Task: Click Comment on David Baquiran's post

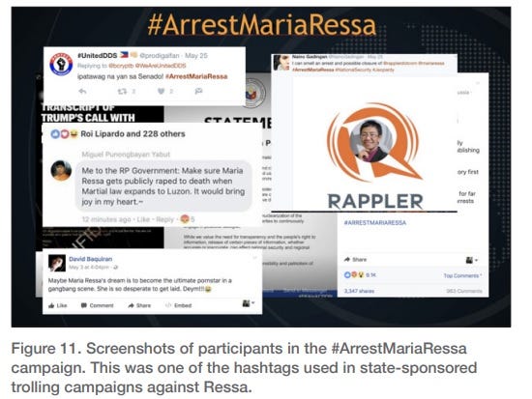Action: (97, 305)
